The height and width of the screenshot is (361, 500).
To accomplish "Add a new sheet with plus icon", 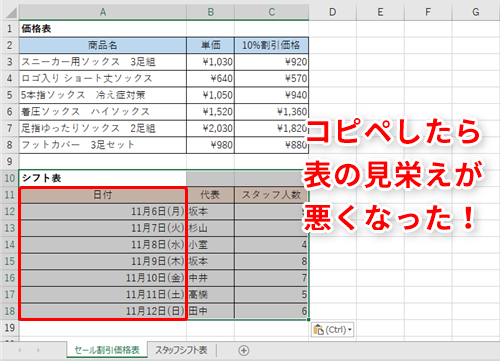I will (244, 350).
